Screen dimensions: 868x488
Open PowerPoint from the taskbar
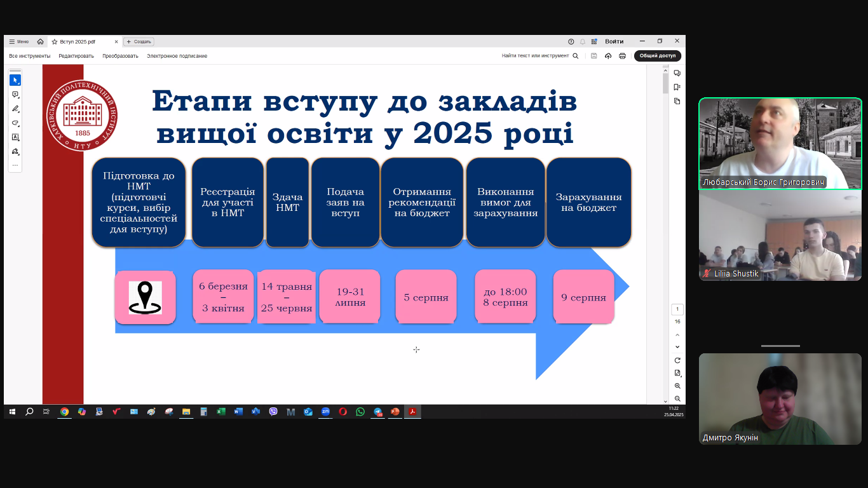tap(395, 412)
